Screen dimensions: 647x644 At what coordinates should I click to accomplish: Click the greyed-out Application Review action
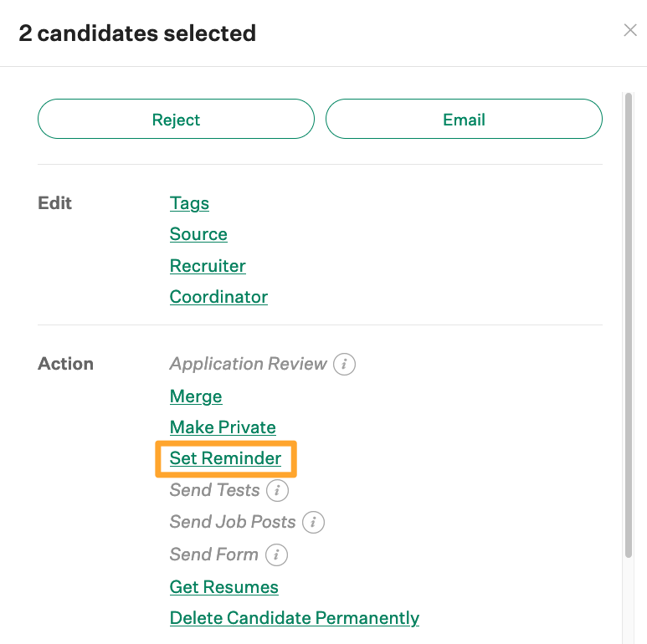click(248, 364)
